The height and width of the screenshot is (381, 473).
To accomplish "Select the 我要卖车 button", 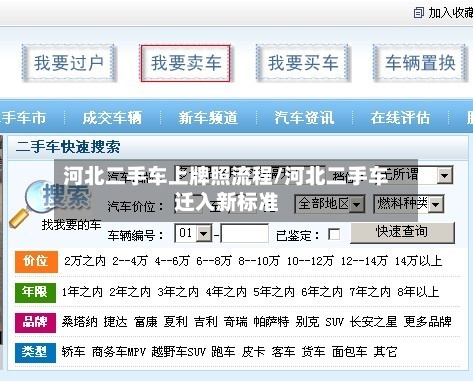I will click(186, 63).
